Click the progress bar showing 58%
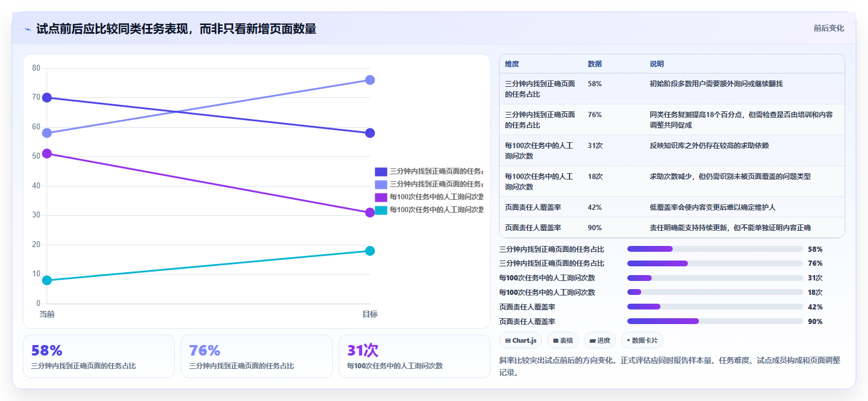868x401 pixels. [x=715, y=249]
